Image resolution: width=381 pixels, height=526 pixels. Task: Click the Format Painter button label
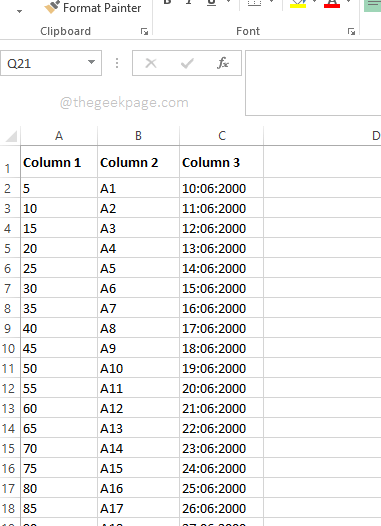click(102, 8)
